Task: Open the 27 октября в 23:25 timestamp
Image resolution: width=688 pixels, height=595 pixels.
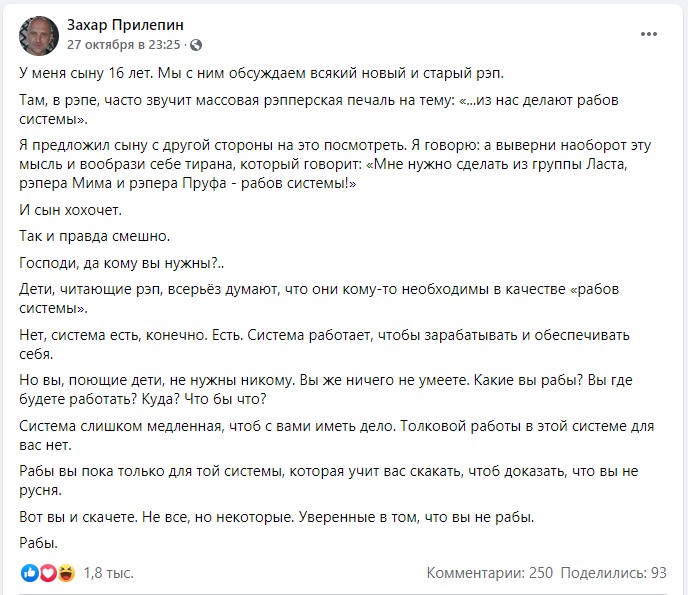Action: tap(124, 45)
